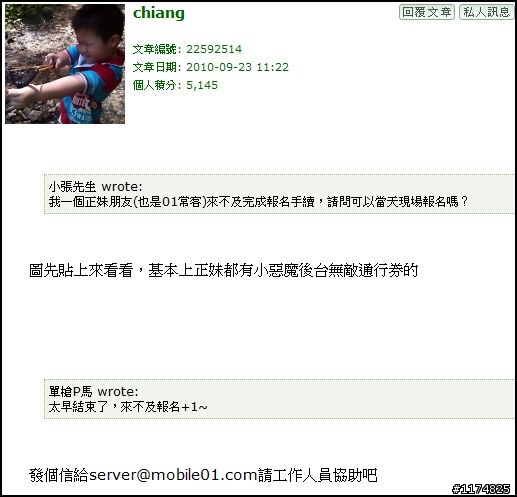Click the quoted question ending in 現場報名嗎?
The image size is (517, 497).
[259, 201]
